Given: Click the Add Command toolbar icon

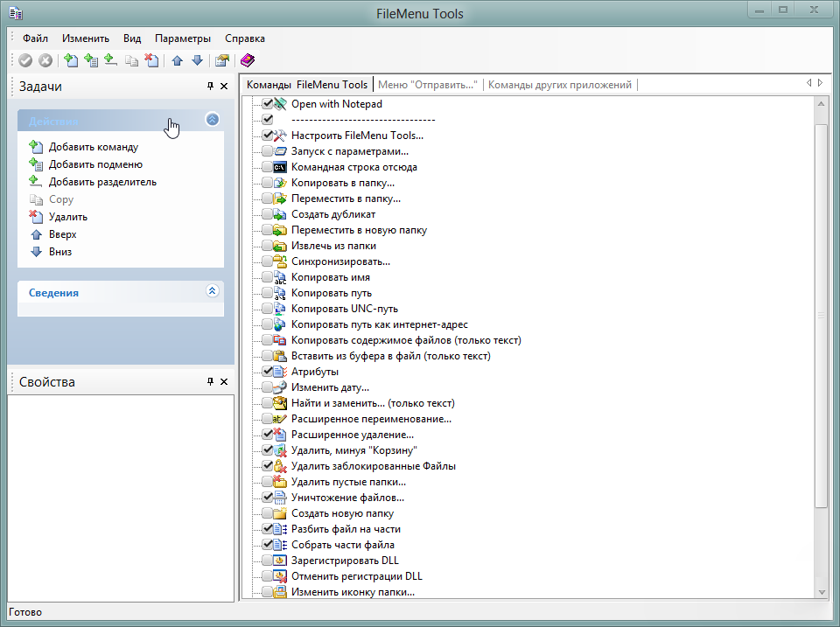Looking at the screenshot, I should [72, 60].
